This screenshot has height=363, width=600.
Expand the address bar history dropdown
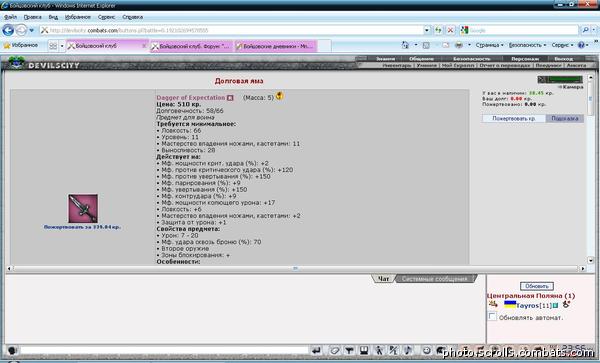[x=427, y=30]
